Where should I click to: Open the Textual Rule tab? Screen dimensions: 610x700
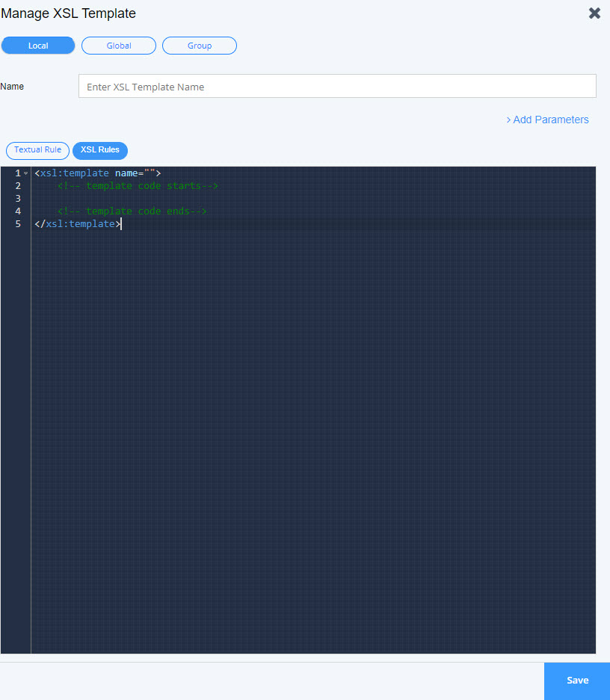pyautogui.click(x=37, y=150)
